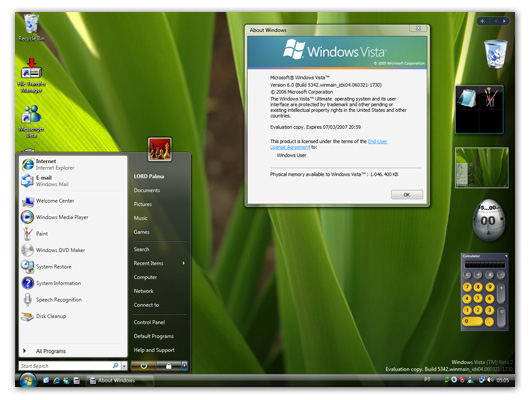Click the Start orb button
This screenshot has width=530, height=400.
point(28,380)
